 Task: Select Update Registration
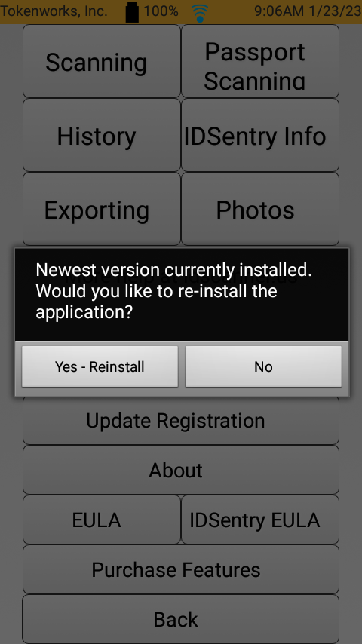point(181,420)
